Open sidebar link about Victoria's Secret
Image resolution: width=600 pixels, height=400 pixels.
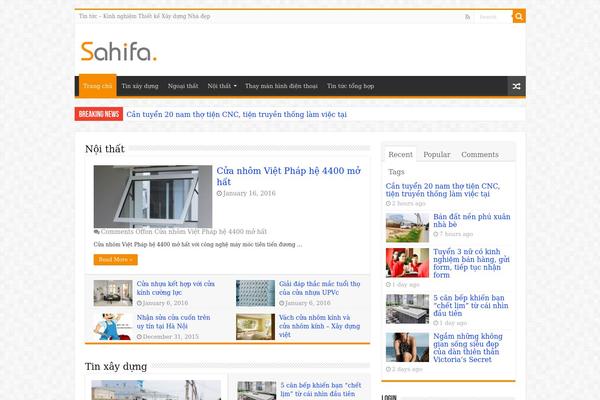[468, 348]
